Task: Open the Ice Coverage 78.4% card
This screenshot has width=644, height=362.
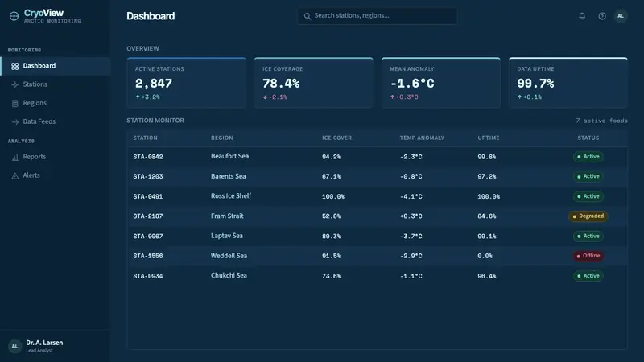Action: (314, 83)
